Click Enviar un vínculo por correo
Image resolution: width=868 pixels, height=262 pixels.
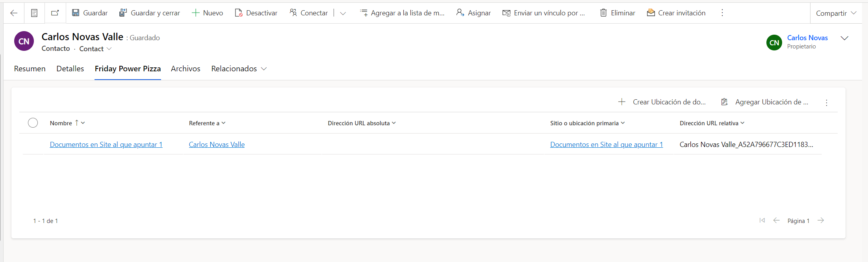(544, 13)
